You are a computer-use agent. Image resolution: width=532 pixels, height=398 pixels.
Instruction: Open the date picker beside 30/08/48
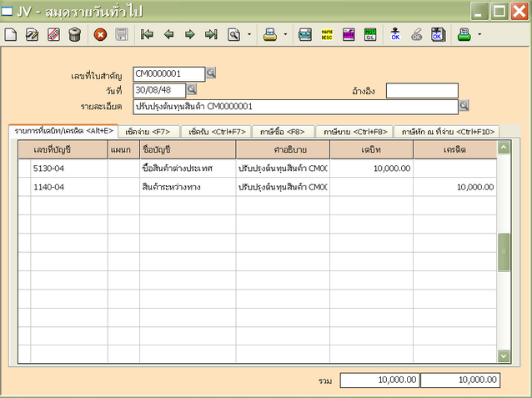[x=192, y=89]
